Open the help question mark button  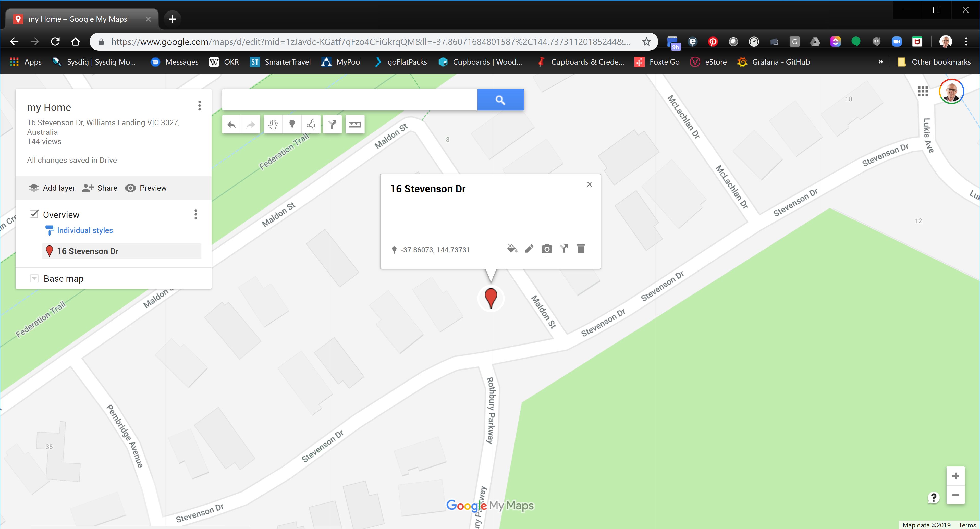(933, 497)
